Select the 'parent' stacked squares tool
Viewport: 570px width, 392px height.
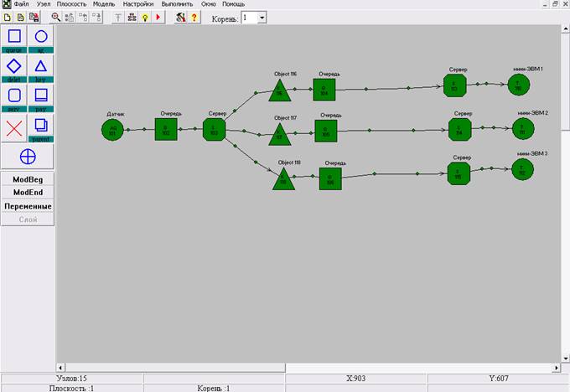click(x=41, y=126)
